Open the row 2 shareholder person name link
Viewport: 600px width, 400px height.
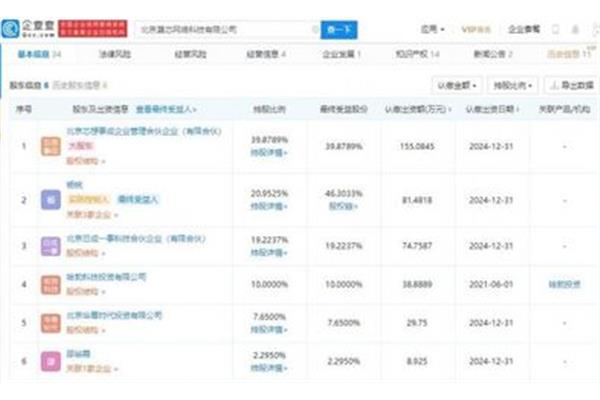click(x=75, y=185)
